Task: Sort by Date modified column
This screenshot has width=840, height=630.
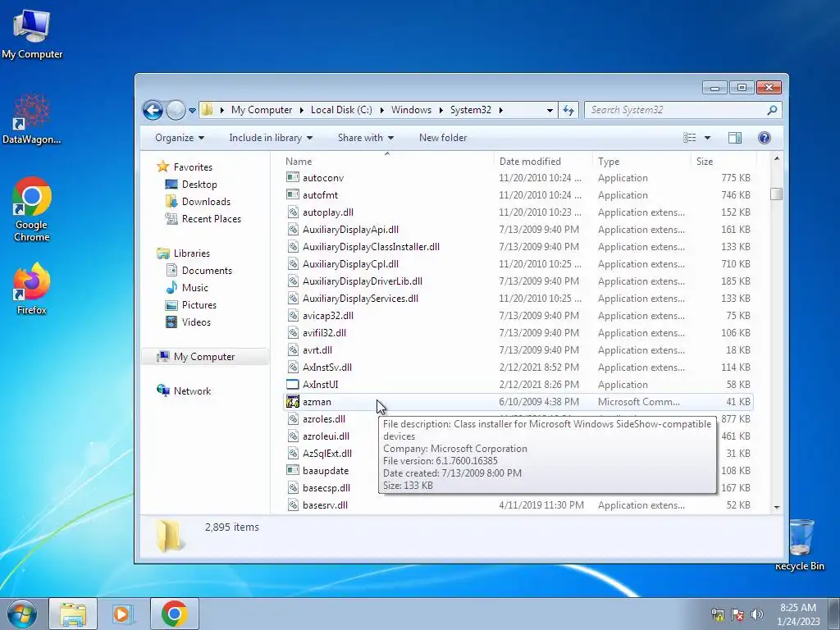Action: coord(530,162)
